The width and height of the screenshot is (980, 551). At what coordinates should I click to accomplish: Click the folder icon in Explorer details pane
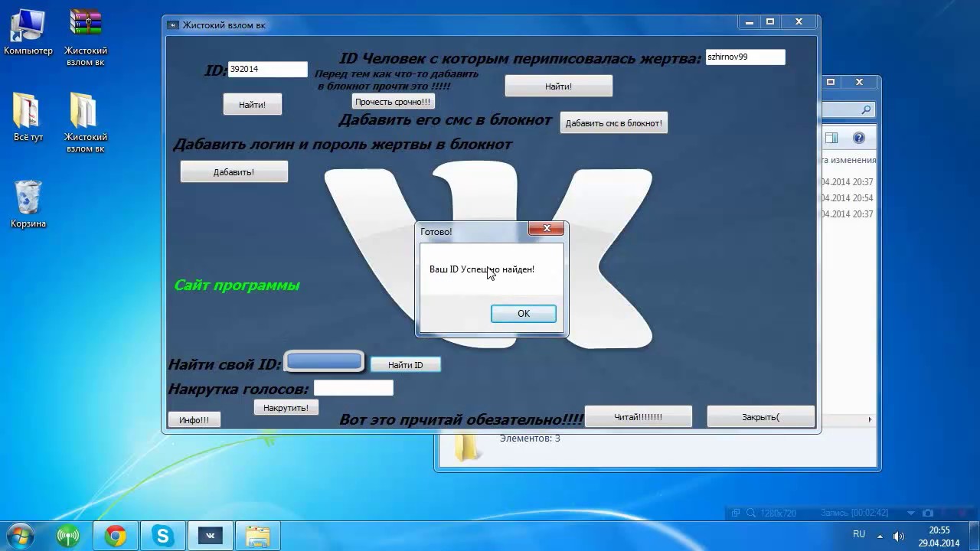pos(467,447)
